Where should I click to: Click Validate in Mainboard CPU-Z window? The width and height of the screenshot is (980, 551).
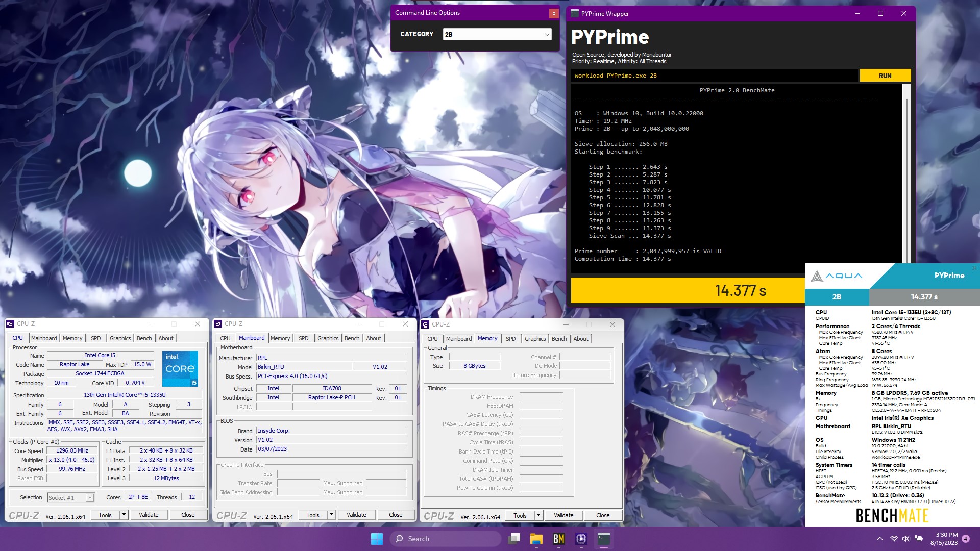pyautogui.click(x=356, y=515)
